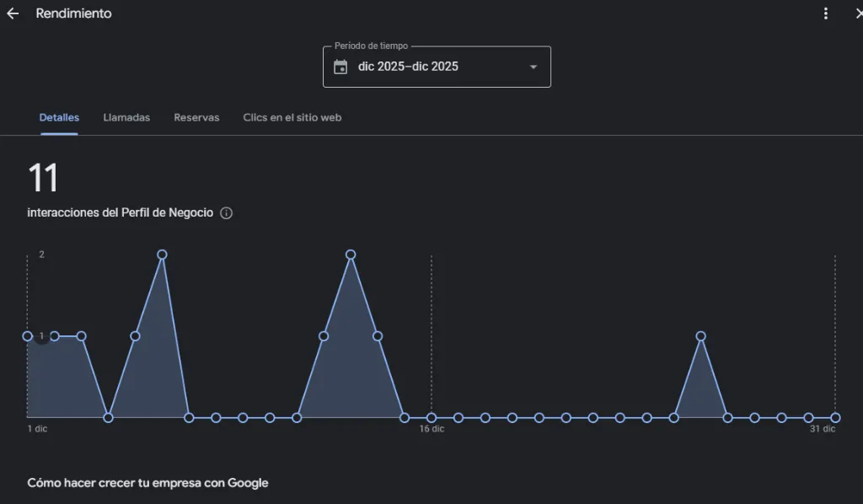This screenshot has height=504, width=863.
Task: Select the second chart peak point at value 2
Action: click(351, 255)
